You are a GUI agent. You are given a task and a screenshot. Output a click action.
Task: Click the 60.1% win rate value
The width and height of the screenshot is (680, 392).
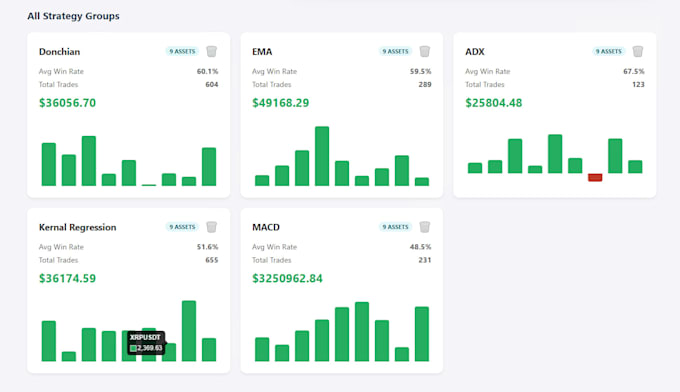(x=207, y=72)
